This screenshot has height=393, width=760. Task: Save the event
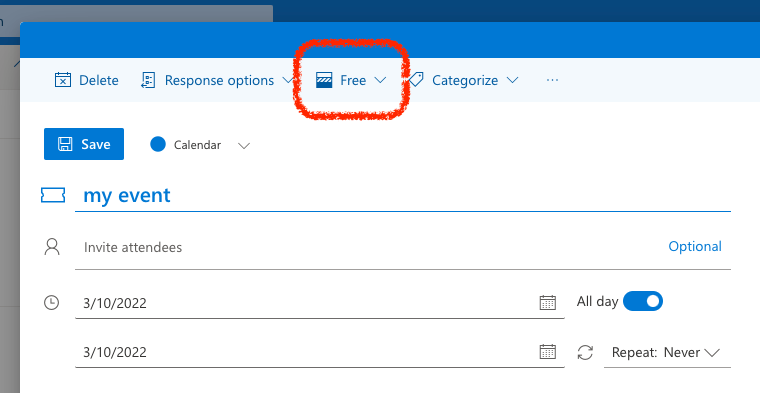click(84, 144)
